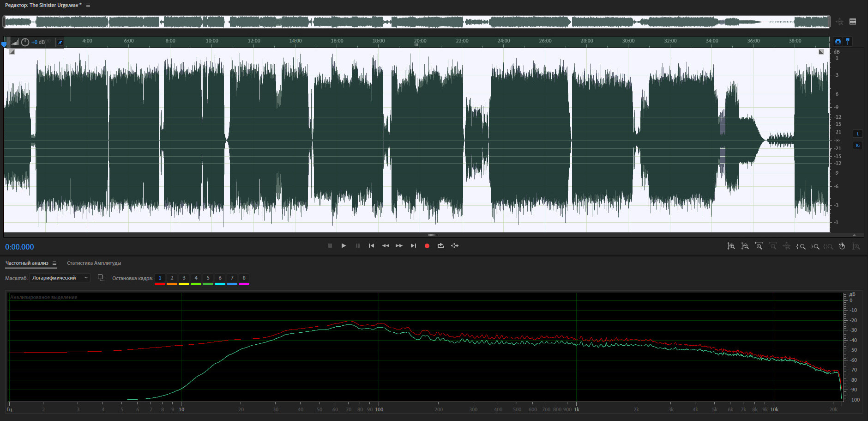This screenshot has height=421, width=868.
Task: Zoom in amplitude icon
Action: (731, 246)
